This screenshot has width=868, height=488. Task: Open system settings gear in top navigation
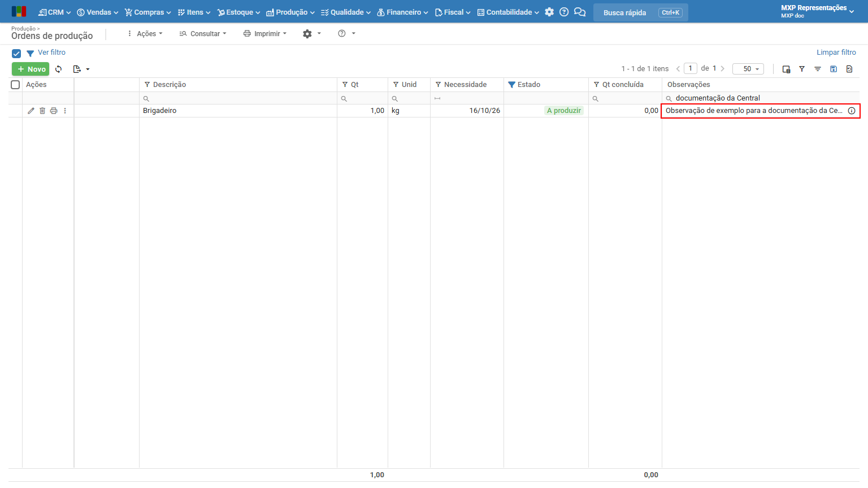pos(549,12)
